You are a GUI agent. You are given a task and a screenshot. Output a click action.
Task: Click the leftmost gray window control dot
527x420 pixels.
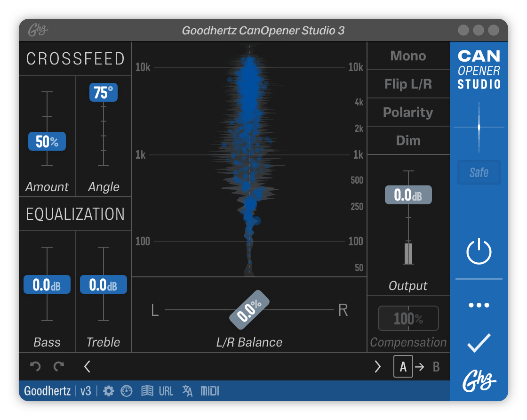[463, 30]
